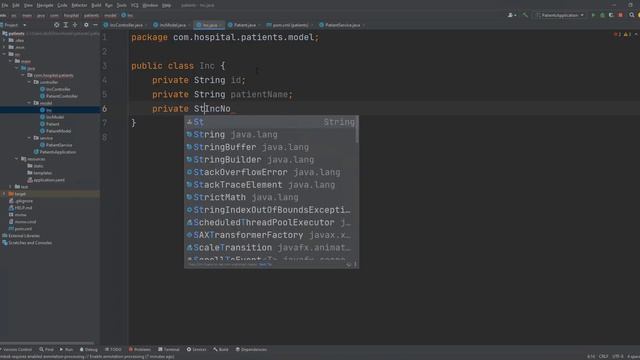Click the green Run button in toolbar
The image size is (640, 360).
pos(593,15)
